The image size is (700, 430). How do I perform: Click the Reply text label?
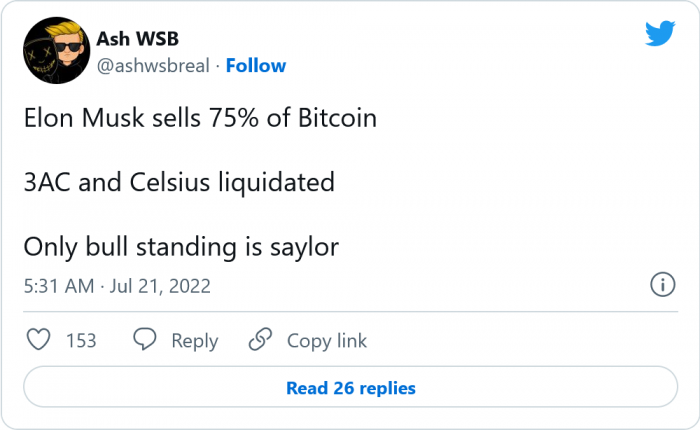pyautogui.click(x=194, y=341)
